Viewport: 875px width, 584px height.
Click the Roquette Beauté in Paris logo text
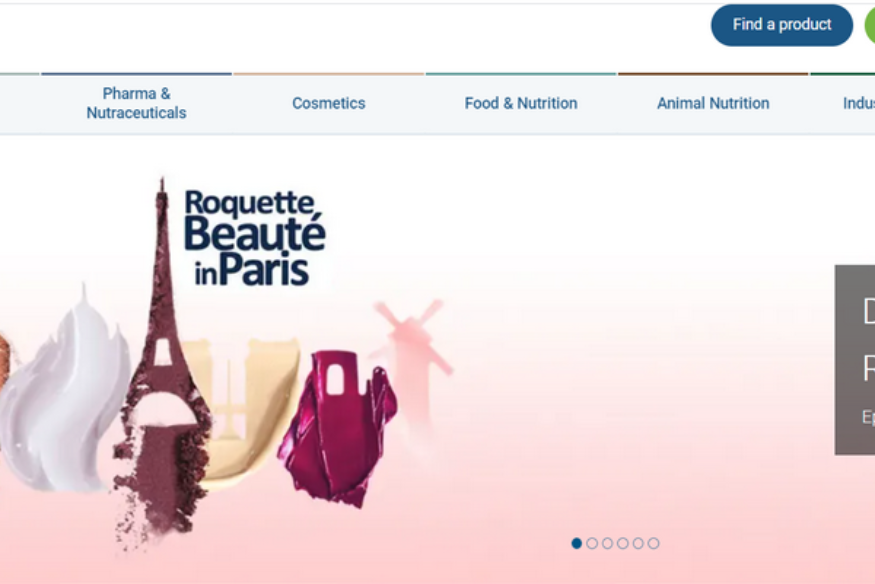[x=254, y=238]
